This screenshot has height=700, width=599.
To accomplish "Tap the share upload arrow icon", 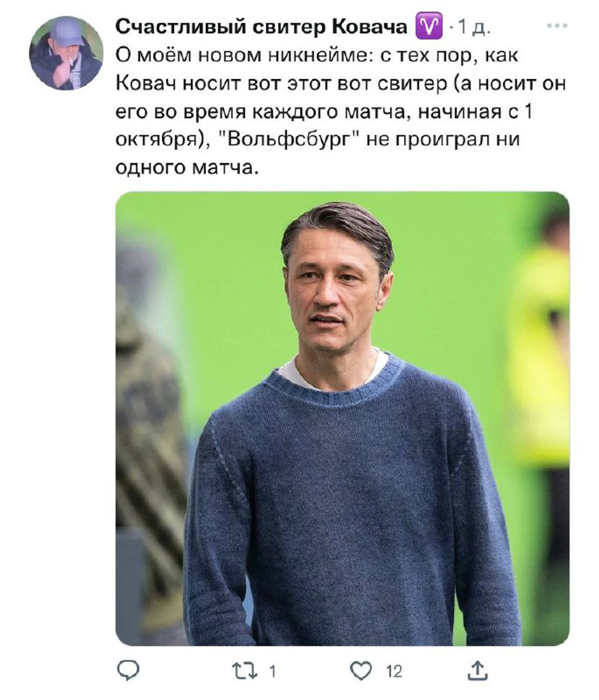I will [478, 670].
